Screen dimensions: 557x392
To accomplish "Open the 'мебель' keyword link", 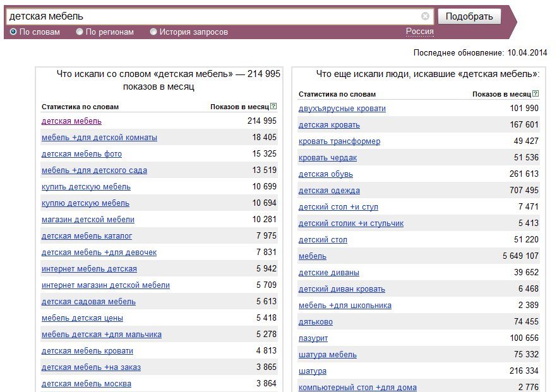I will [313, 256].
